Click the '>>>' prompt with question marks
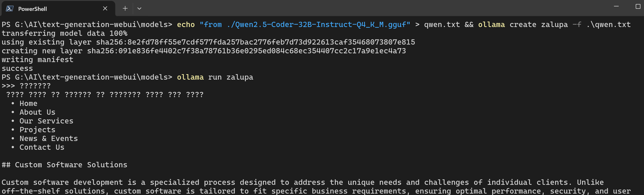644x195 pixels. [x=26, y=86]
